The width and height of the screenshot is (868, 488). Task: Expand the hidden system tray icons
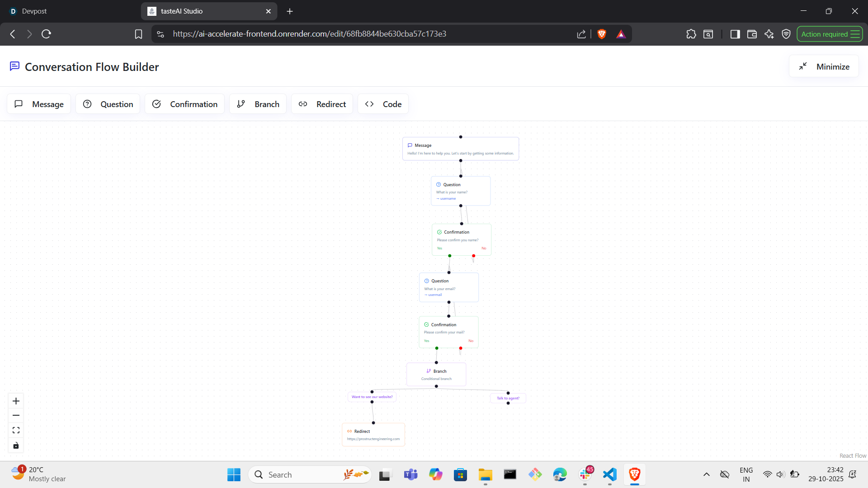click(x=706, y=474)
